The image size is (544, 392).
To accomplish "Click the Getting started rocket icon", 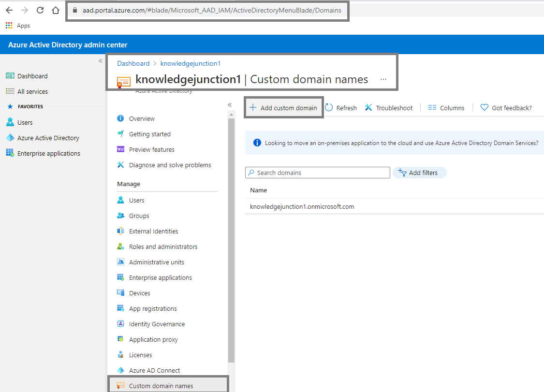I will click(120, 133).
